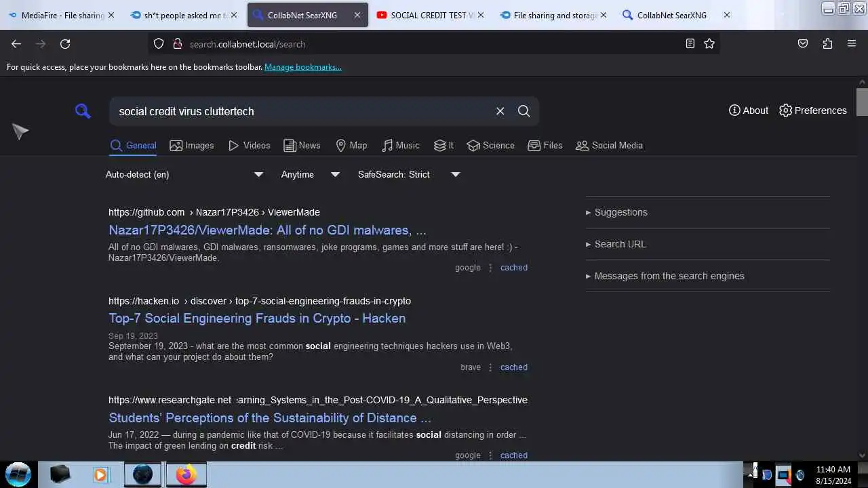
Task: Switch to the Social Media category tab
Action: [609, 145]
